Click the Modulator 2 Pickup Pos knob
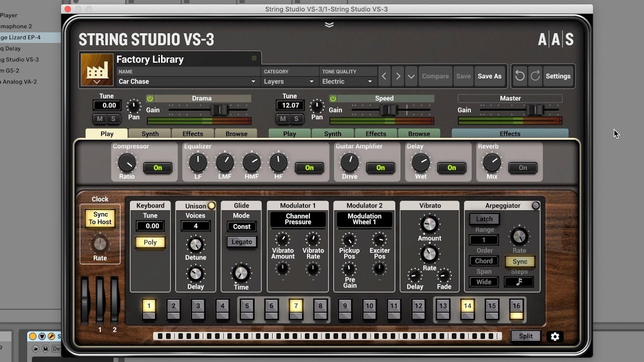644x362 pixels. click(x=349, y=239)
